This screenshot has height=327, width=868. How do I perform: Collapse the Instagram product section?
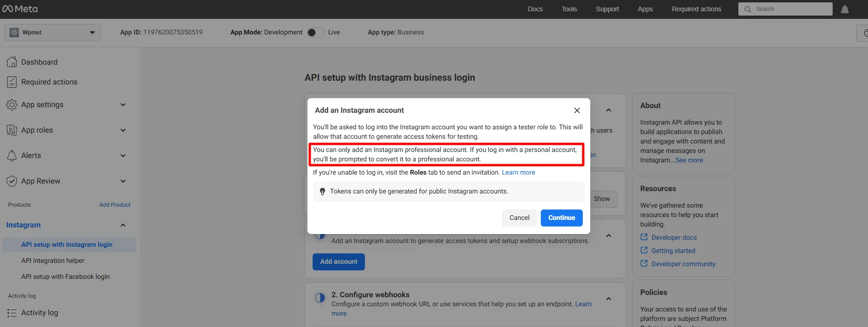click(x=123, y=225)
